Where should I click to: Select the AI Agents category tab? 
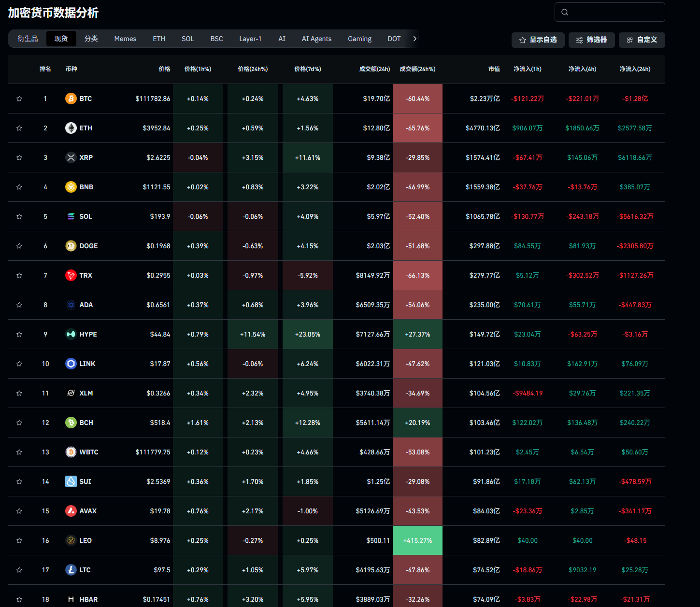(x=316, y=39)
